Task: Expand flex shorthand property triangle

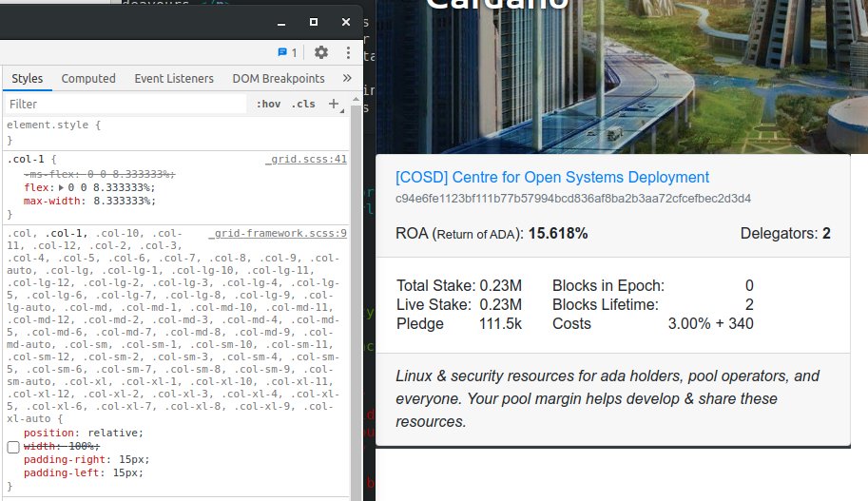Action: point(62,187)
